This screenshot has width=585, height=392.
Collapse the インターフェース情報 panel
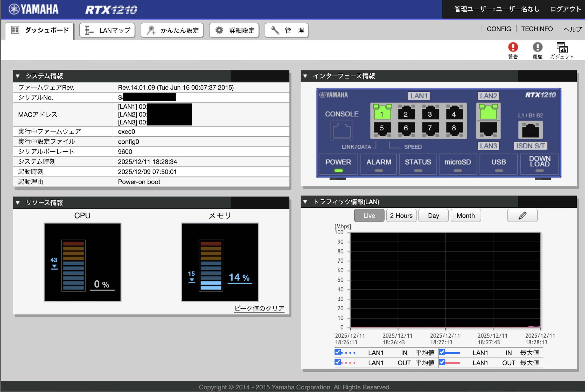point(305,76)
